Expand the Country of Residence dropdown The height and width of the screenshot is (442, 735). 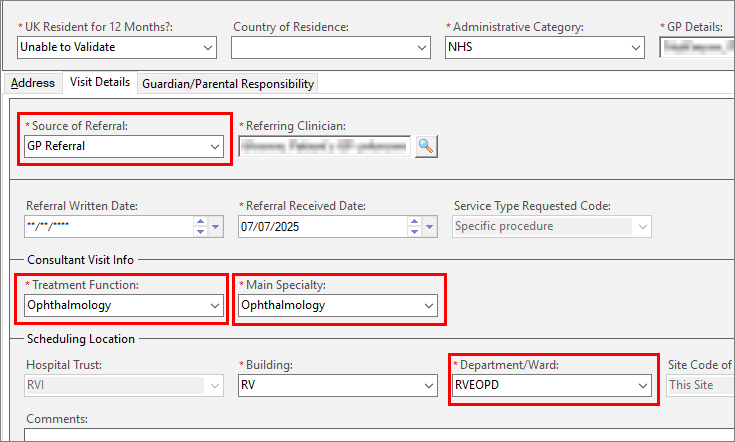tap(421, 47)
